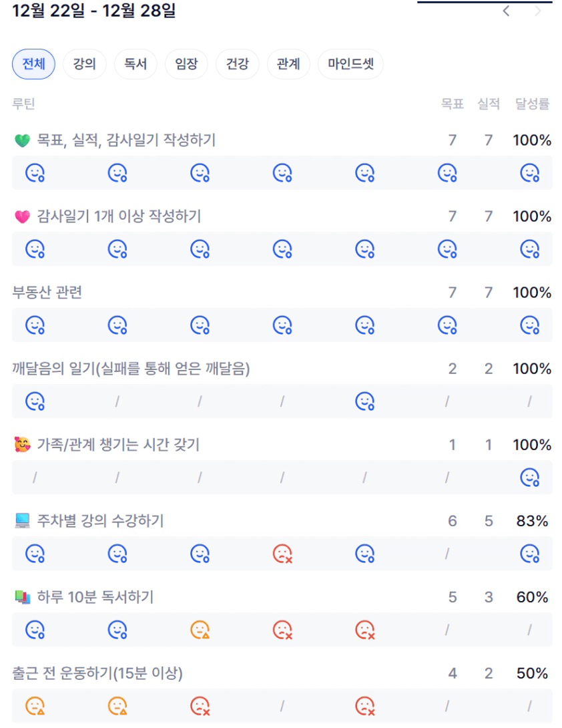Switch to the 강의 category tab
Screen dimensions: 562x728
pyautogui.click(x=85, y=64)
